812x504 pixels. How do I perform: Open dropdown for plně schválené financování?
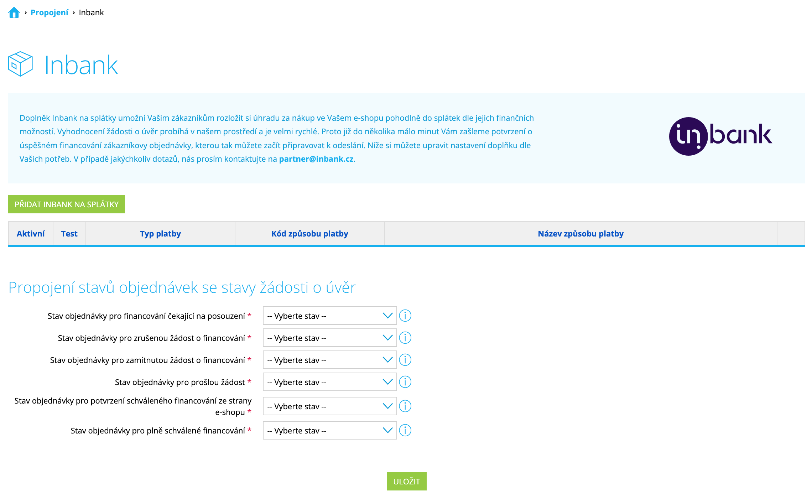click(329, 431)
